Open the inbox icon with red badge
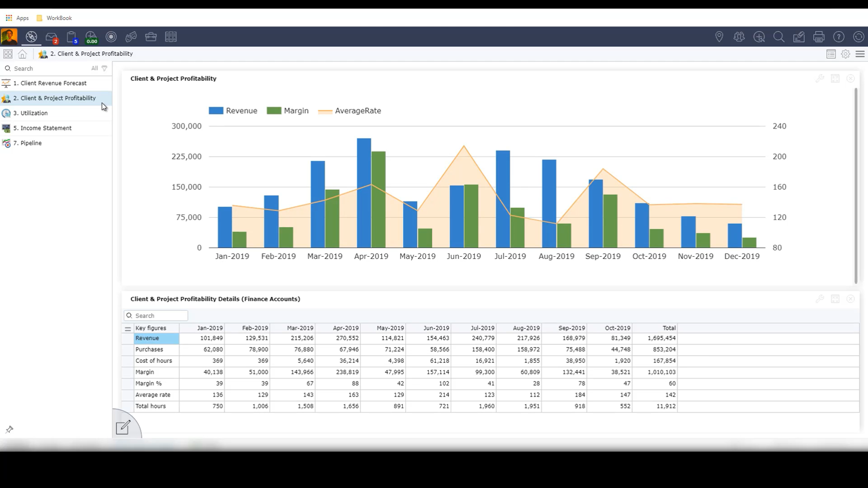Viewport: 868px width, 488px height. pyautogui.click(x=52, y=37)
